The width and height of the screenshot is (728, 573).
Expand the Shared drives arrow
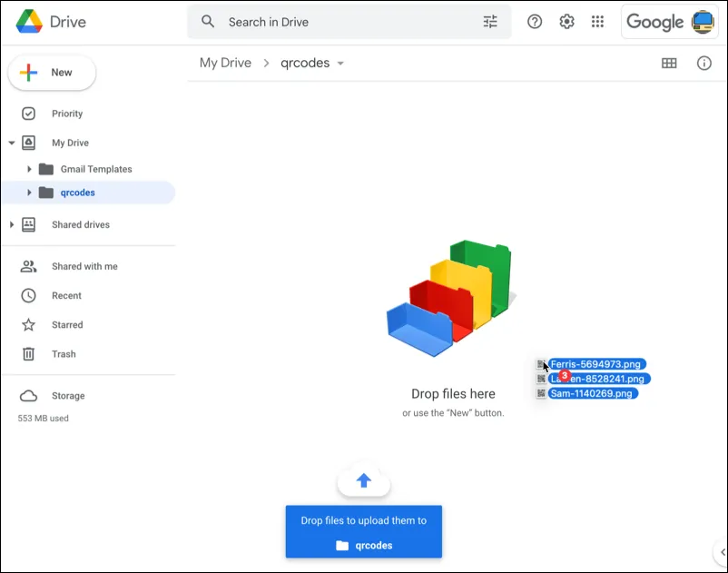coord(12,224)
